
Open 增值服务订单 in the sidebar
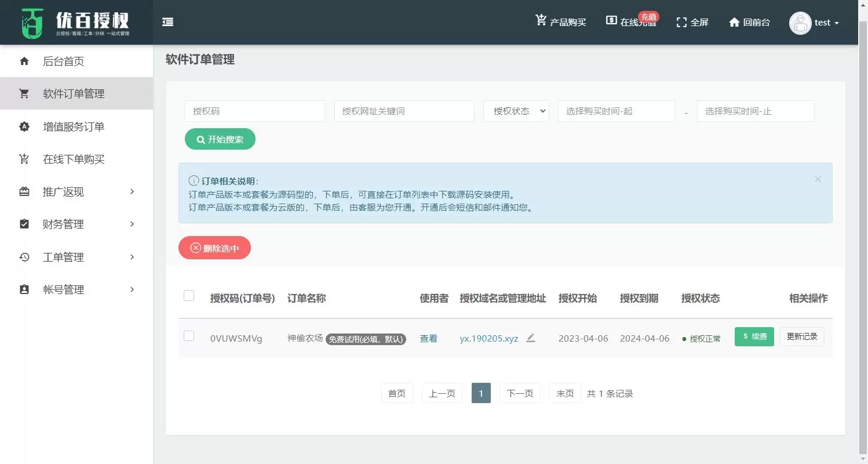click(76, 126)
